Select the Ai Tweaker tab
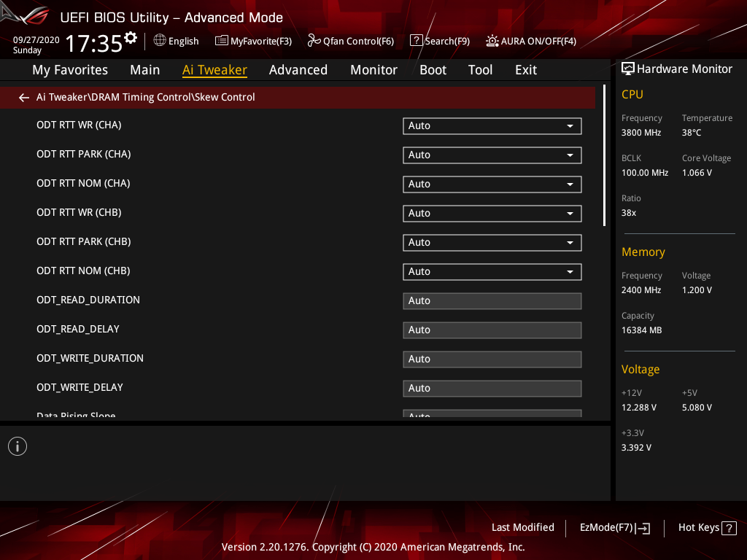This screenshot has height=560, width=747. click(x=214, y=70)
